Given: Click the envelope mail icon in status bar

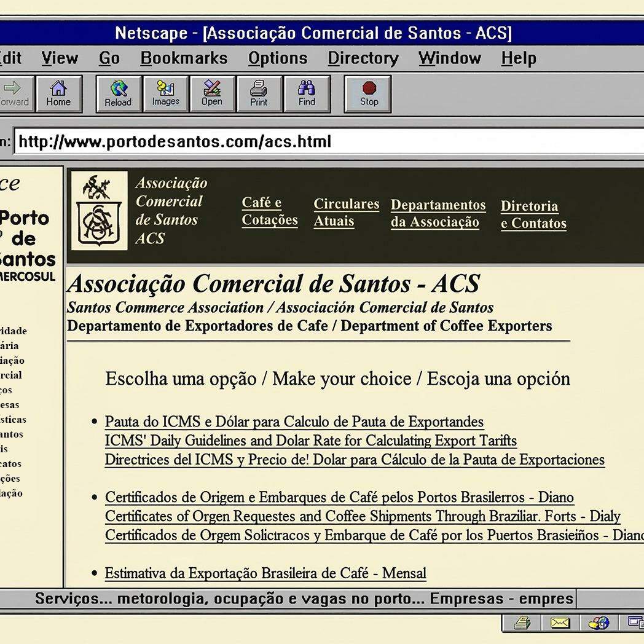Looking at the screenshot, I should [560, 624].
